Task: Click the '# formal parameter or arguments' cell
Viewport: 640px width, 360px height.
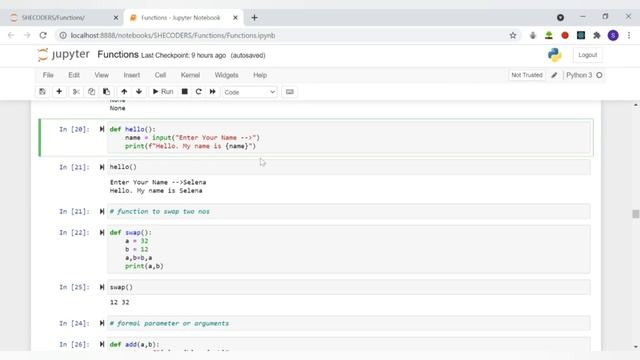Action: point(349,323)
